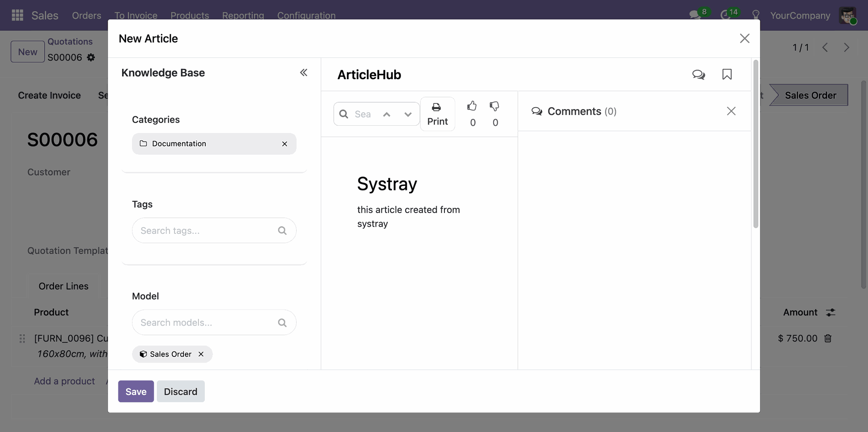Toggle comments panel via speech bubble icon
This screenshot has height=432, width=868.
698,74
